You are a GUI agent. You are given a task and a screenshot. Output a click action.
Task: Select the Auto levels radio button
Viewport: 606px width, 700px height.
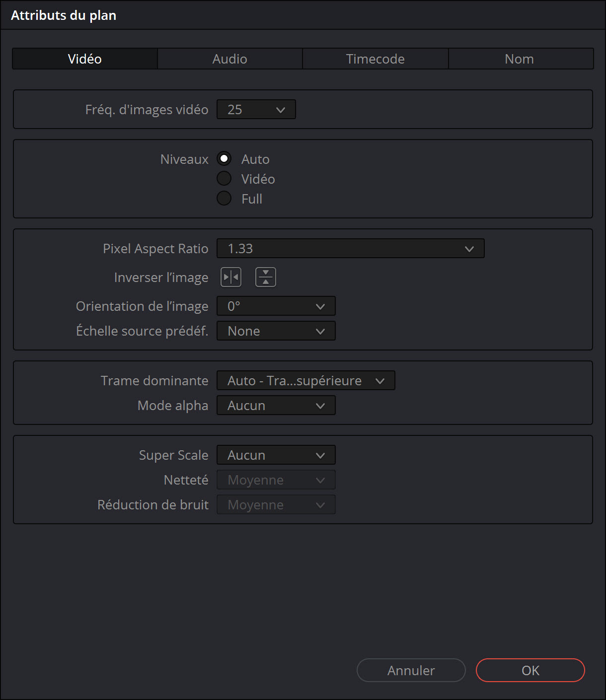coord(224,159)
